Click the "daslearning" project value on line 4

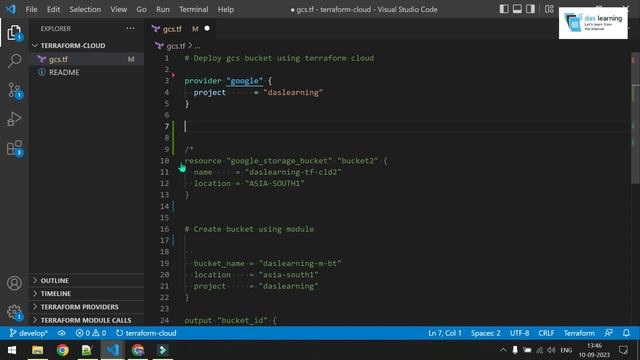(x=293, y=92)
